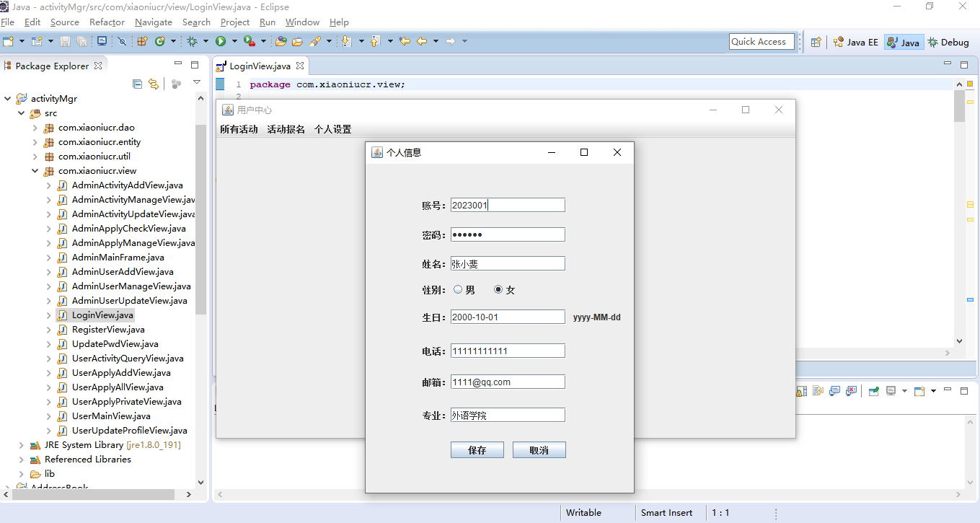The width and height of the screenshot is (980, 523).
Task: Open Package Explorer View Menu triangle
Action: (197, 83)
